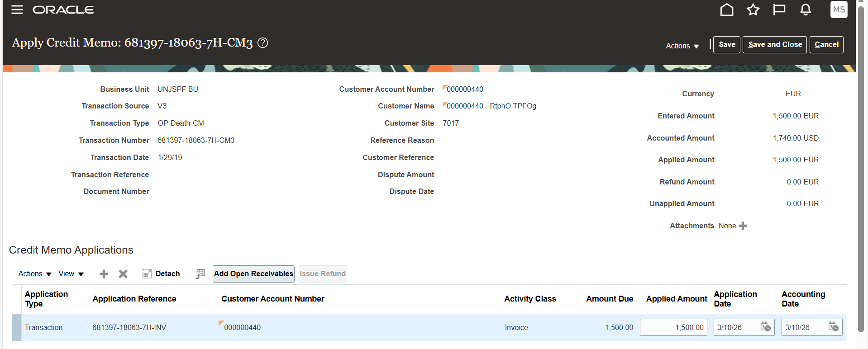Viewport: 868px width, 349px height.
Task: Click the Save button
Action: (x=727, y=45)
